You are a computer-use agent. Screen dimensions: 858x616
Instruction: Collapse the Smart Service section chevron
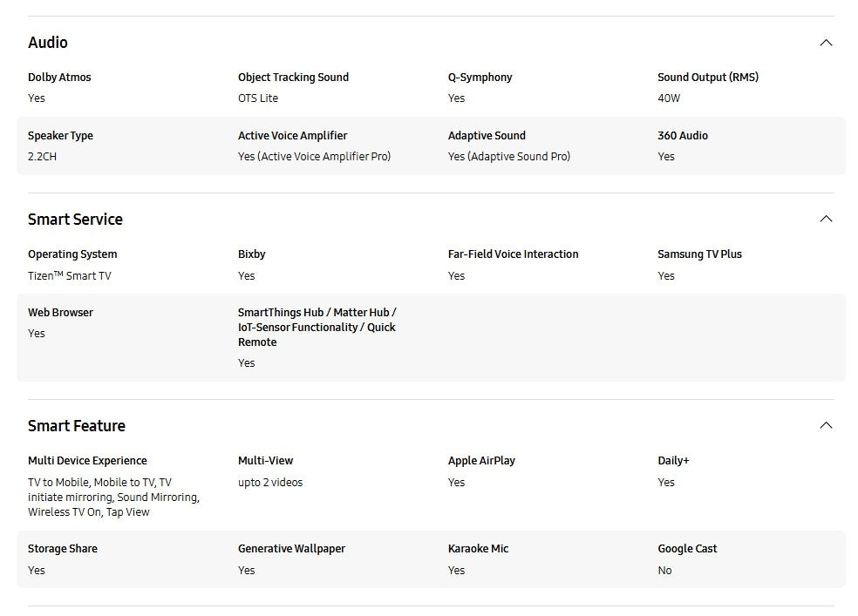coord(826,219)
